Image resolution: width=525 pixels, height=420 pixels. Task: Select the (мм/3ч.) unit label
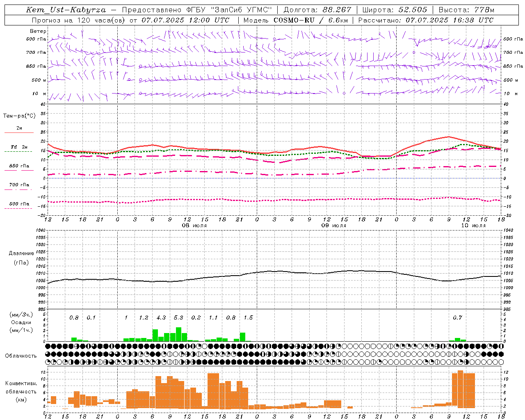(x=21, y=315)
